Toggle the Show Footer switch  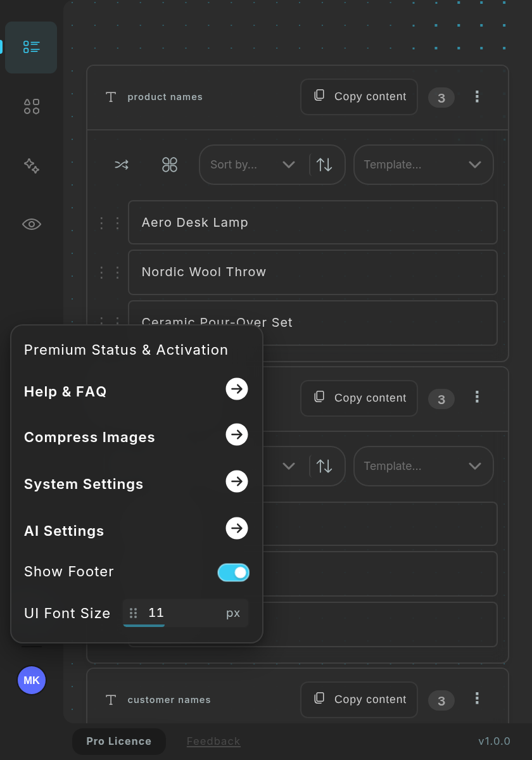[234, 573]
